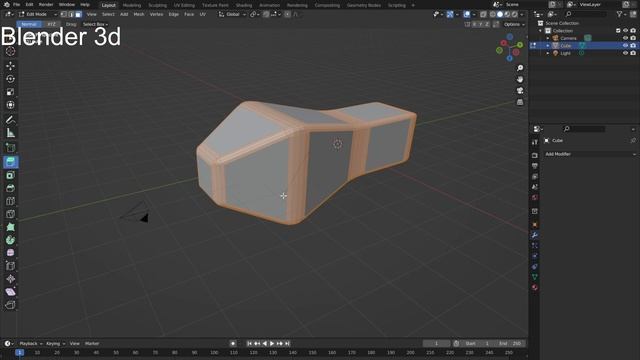Open the Options dropdown

click(514, 24)
